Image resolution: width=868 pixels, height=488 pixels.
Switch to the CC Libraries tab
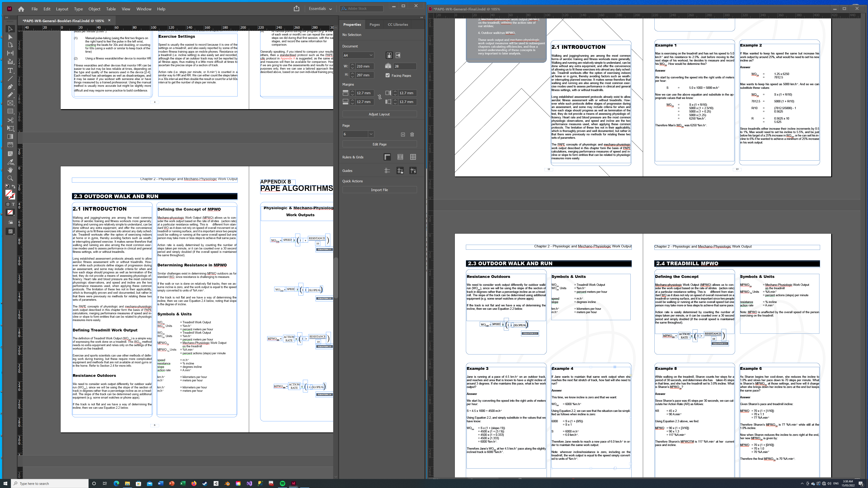pyautogui.click(x=398, y=25)
